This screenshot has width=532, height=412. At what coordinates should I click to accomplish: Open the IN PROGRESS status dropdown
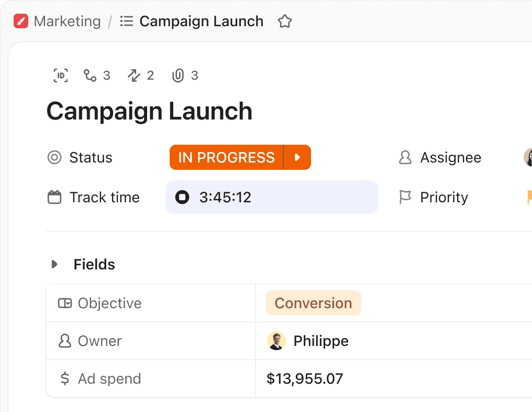[226, 157]
